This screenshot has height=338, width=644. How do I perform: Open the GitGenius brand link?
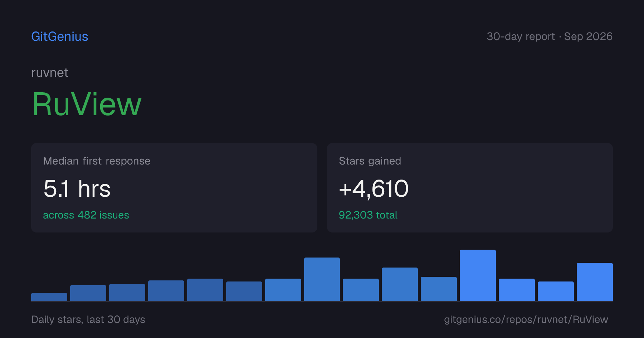[60, 36]
